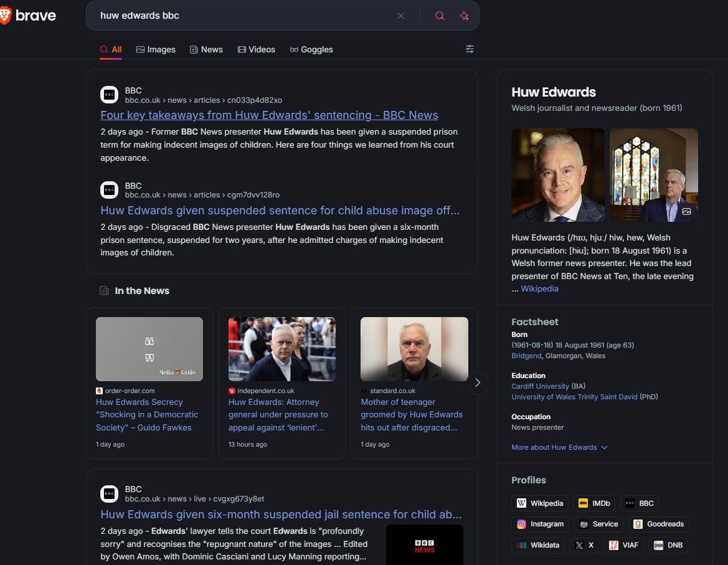Click BBC favicon for suspended sentence result
Screen dimensions: 728x565
point(109,190)
